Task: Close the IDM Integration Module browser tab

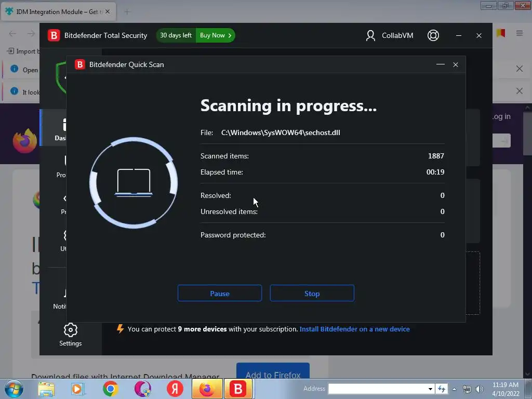Action: (108, 11)
